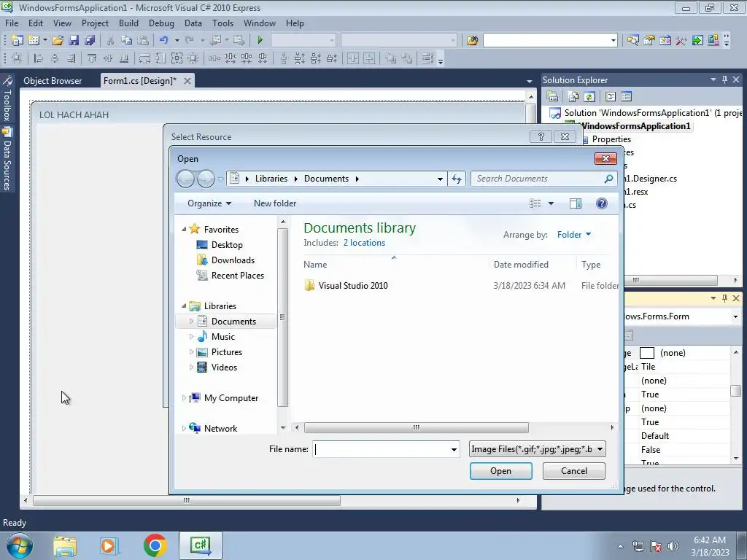This screenshot has height=560, width=747.
Task: Open the Project menu
Action: pos(95,23)
